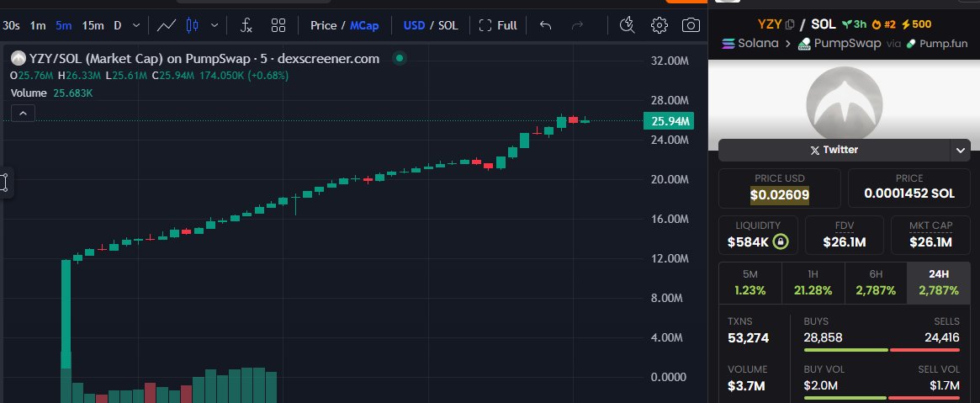The height and width of the screenshot is (403, 980).
Task: Select the 30s timeframe
Action: [x=11, y=25]
